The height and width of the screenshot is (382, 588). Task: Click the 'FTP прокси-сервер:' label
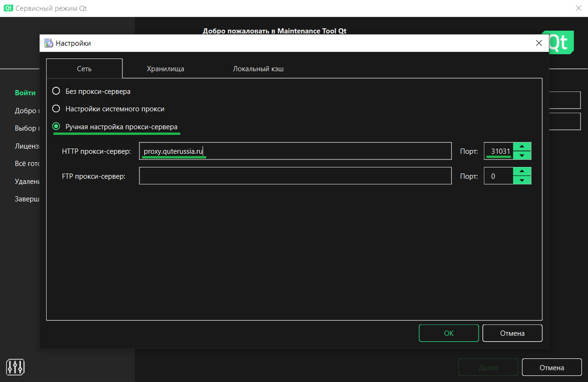tap(94, 176)
